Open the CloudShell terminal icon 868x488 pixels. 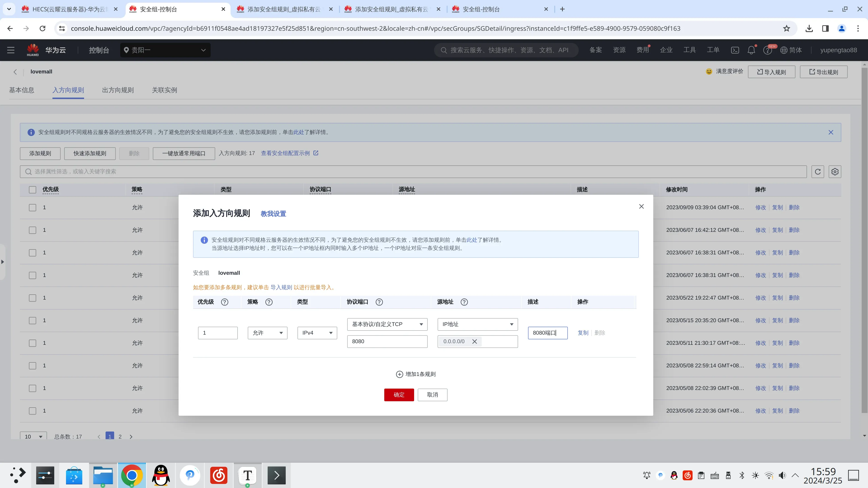tap(735, 50)
